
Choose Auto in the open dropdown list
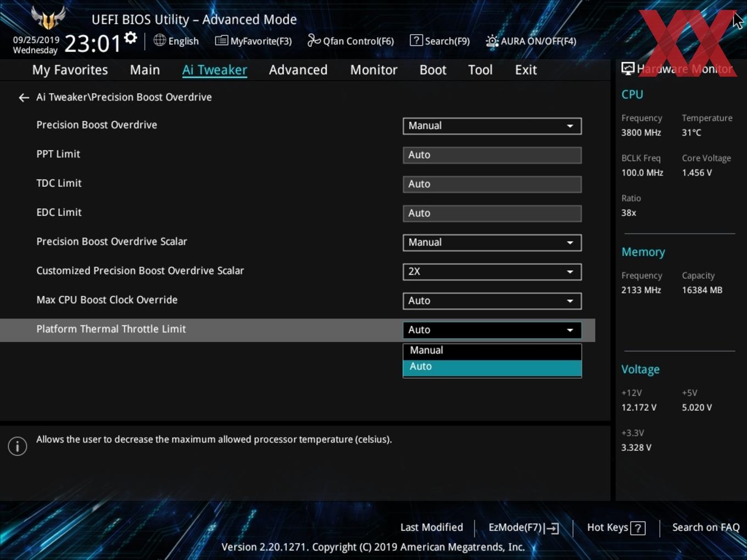(492, 367)
